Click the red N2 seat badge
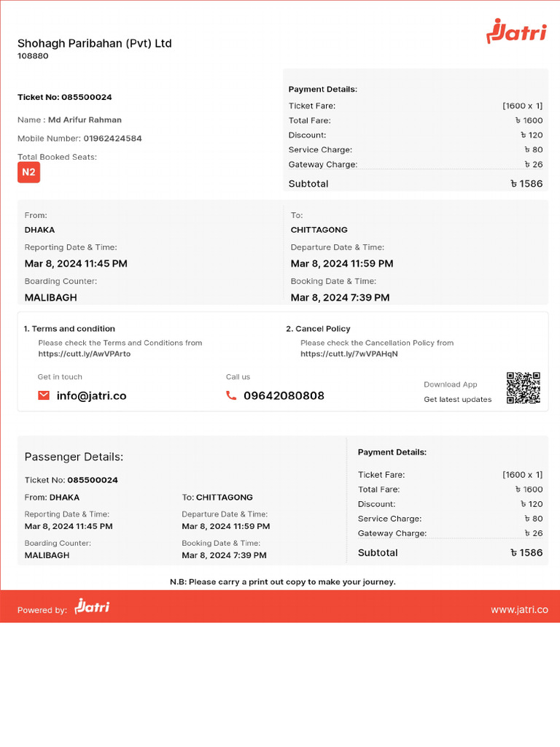The height and width of the screenshot is (747, 560). pos(28,172)
